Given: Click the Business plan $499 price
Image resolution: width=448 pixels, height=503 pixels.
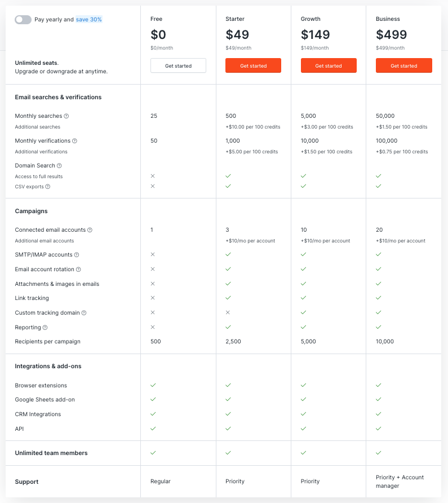Looking at the screenshot, I should tap(391, 34).
